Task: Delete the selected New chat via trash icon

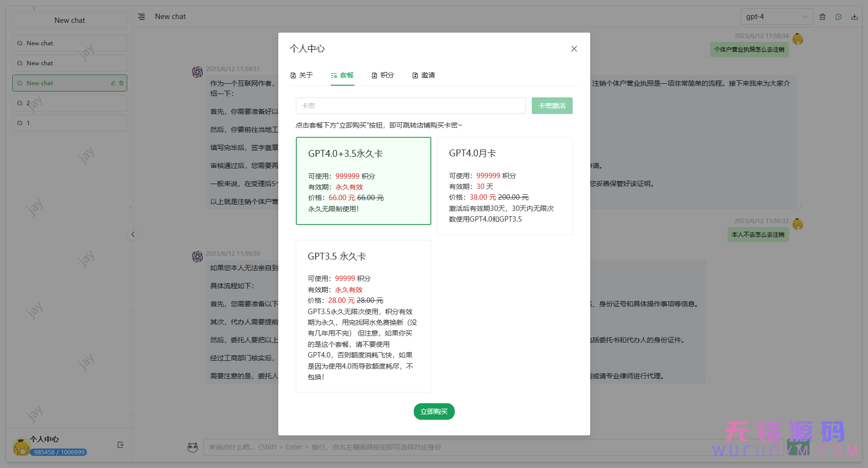Action: pos(121,83)
